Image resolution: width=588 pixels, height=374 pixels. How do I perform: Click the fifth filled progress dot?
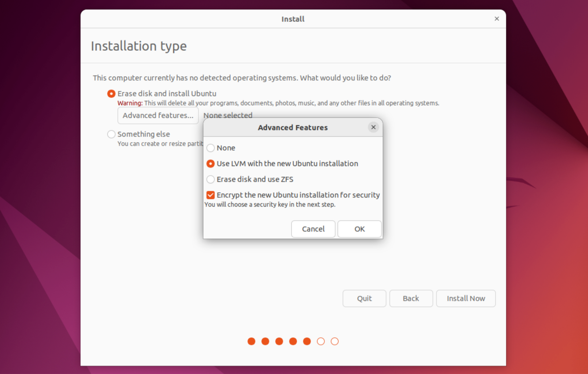click(307, 341)
